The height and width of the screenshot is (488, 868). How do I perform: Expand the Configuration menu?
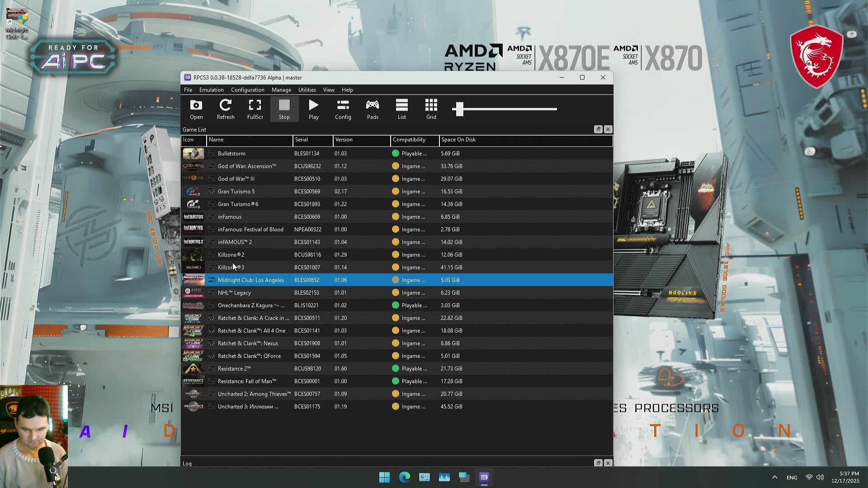point(247,90)
